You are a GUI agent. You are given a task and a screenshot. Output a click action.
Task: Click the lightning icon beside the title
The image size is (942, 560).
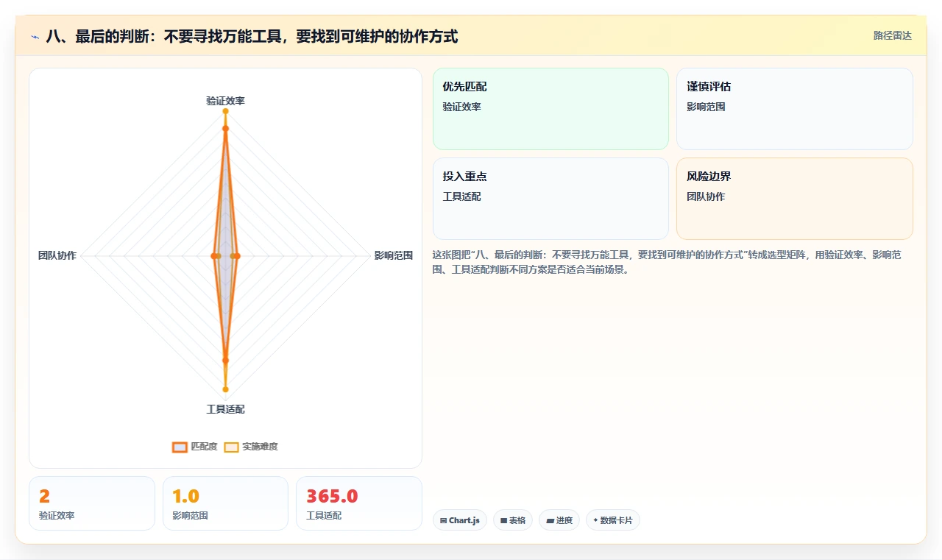point(35,37)
